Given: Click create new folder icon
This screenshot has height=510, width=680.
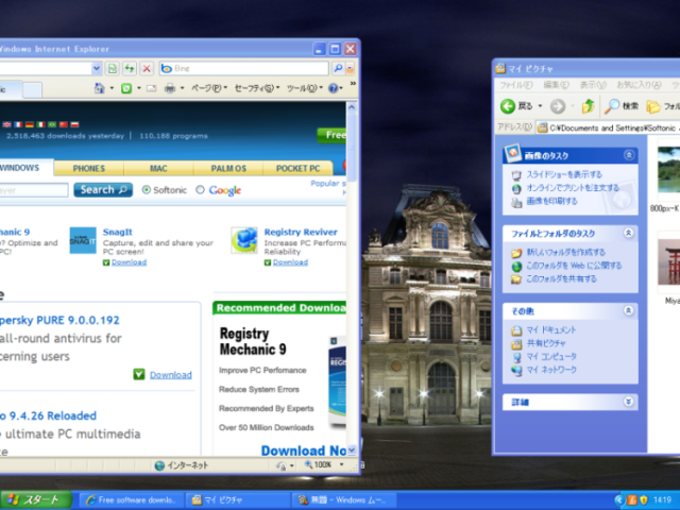Looking at the screenshot, I should coord(517,253).
